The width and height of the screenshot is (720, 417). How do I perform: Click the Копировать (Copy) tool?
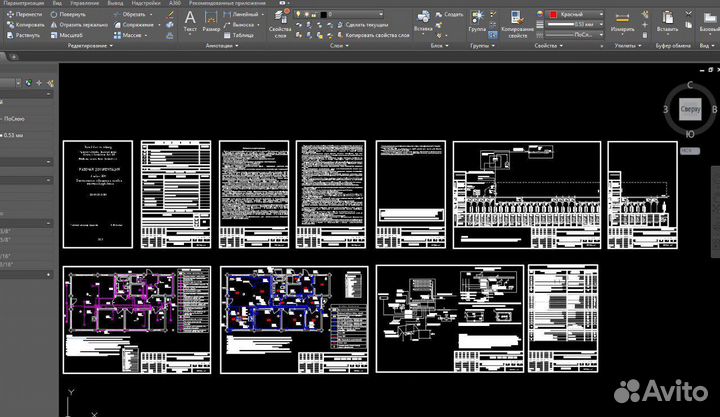tap(25, 25)
